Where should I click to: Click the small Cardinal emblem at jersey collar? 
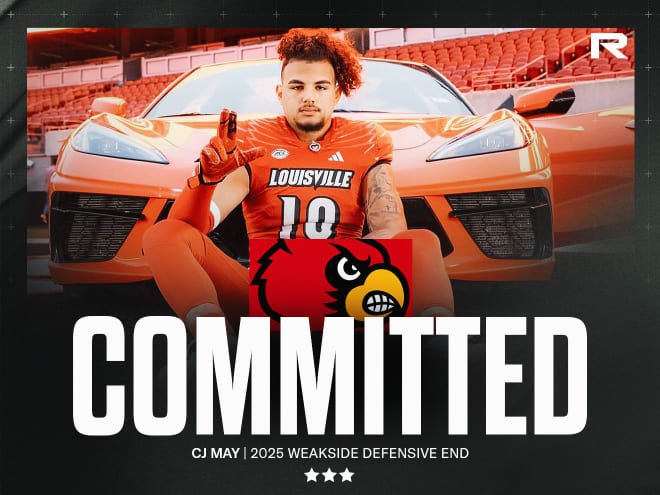tap(314, 146)
